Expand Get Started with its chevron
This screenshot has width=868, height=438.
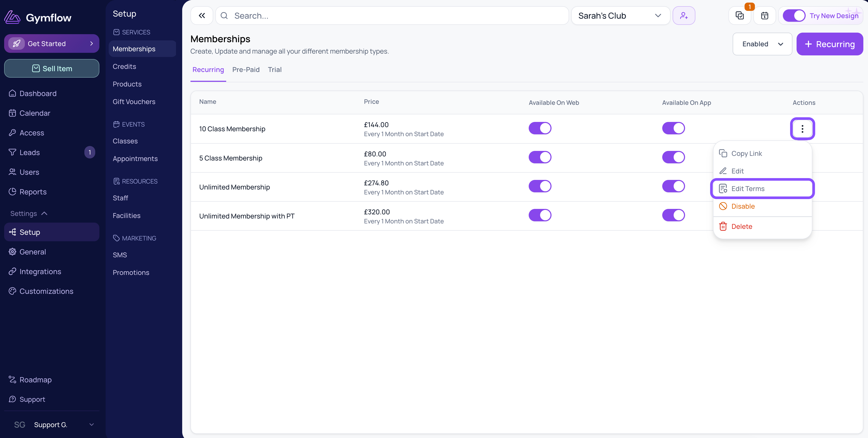pos(91,43)
